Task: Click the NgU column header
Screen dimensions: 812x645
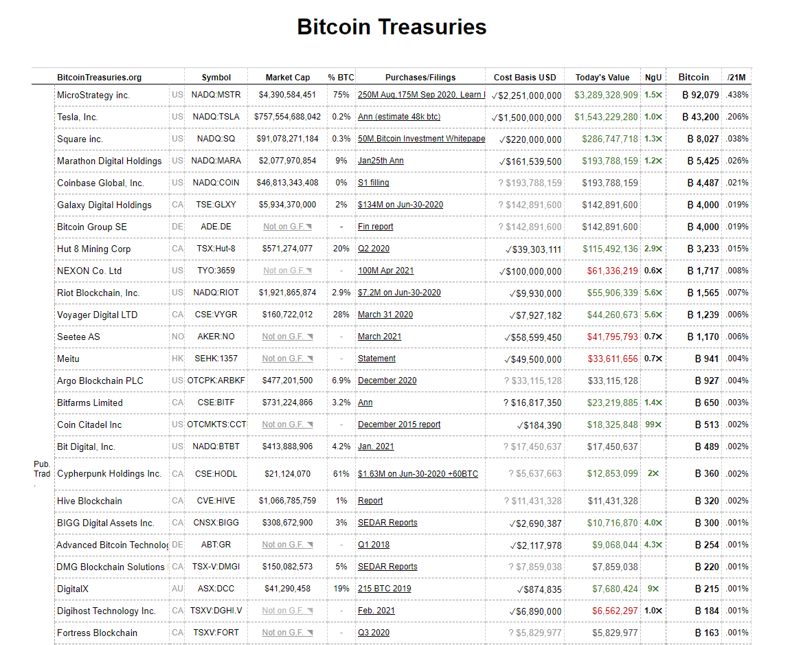Action: [653, 78]
